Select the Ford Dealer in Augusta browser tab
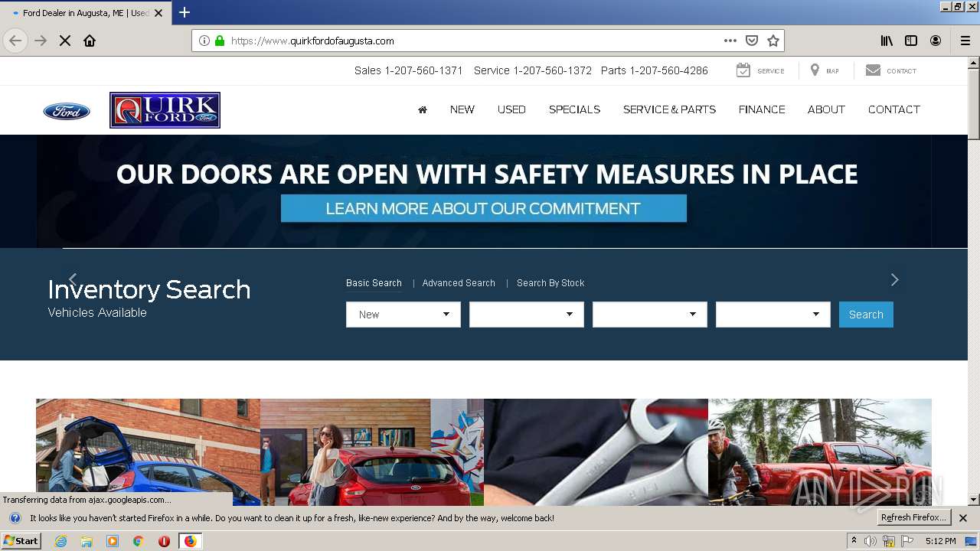This screenshot has width=980, height=551. 84,13
